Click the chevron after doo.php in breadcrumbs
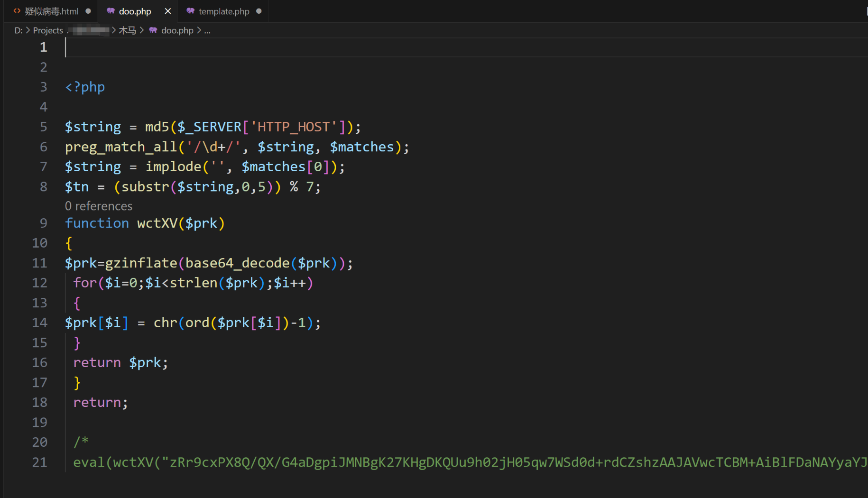Image resolution: width=868 pixels, height=498 pixels. click(199, 30)
